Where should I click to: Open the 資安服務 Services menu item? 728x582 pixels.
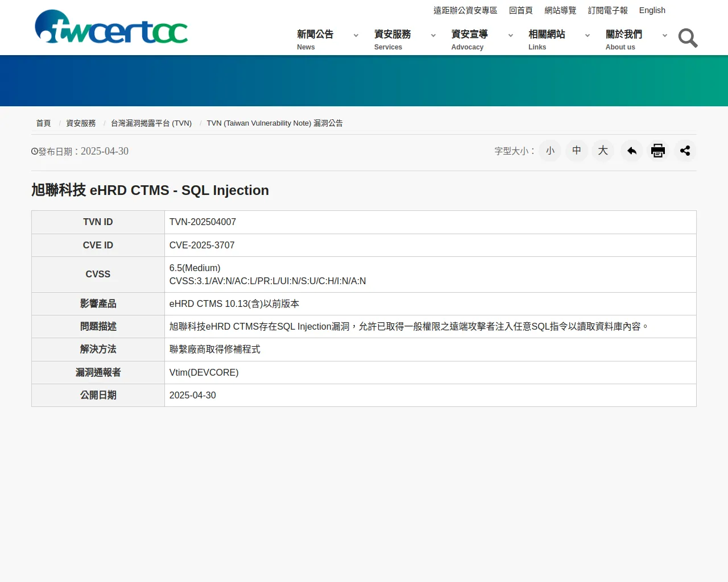392,40
